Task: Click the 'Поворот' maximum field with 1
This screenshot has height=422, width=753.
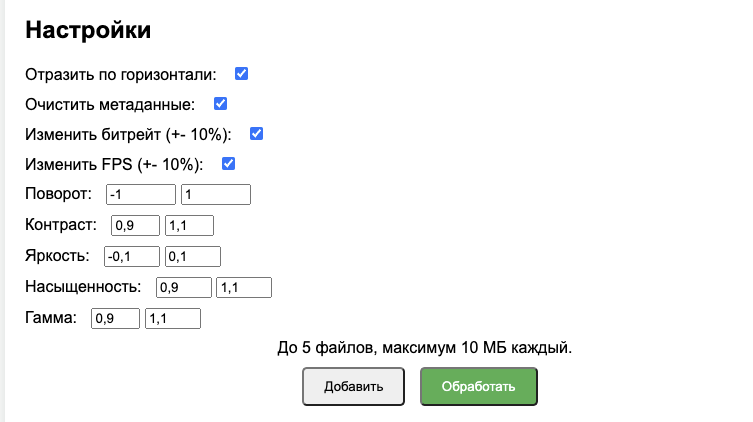Action: coord(215,195)
